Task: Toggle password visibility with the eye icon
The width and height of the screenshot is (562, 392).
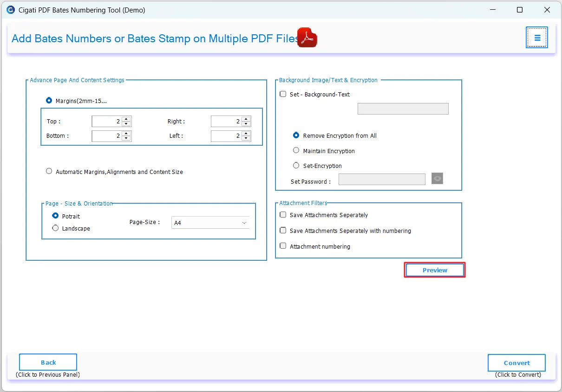Action: [x=437, y=178]
